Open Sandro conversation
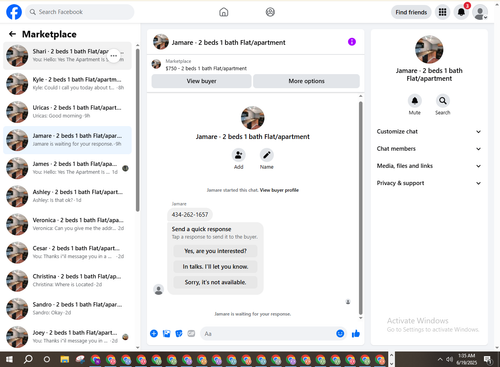Image resolution: width=500 pixels, height=367 pixels. (67, 309)
